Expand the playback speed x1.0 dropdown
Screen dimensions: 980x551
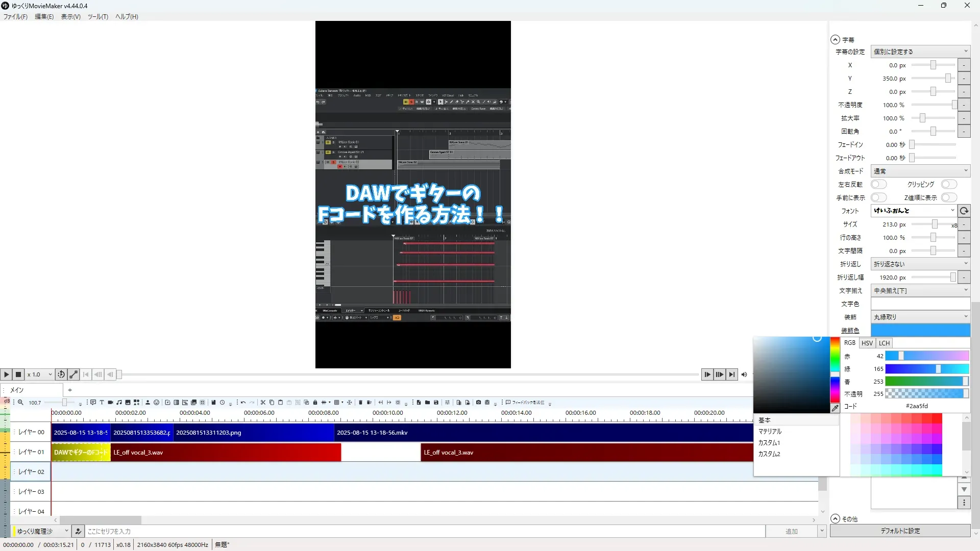pyautogui.click(x=40, y=374)
